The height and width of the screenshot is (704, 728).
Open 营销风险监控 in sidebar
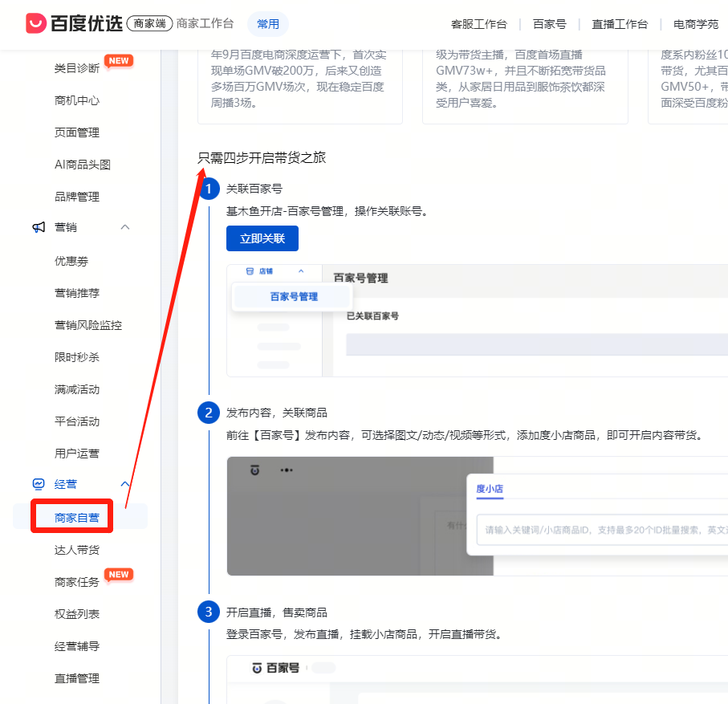[88, 325]
